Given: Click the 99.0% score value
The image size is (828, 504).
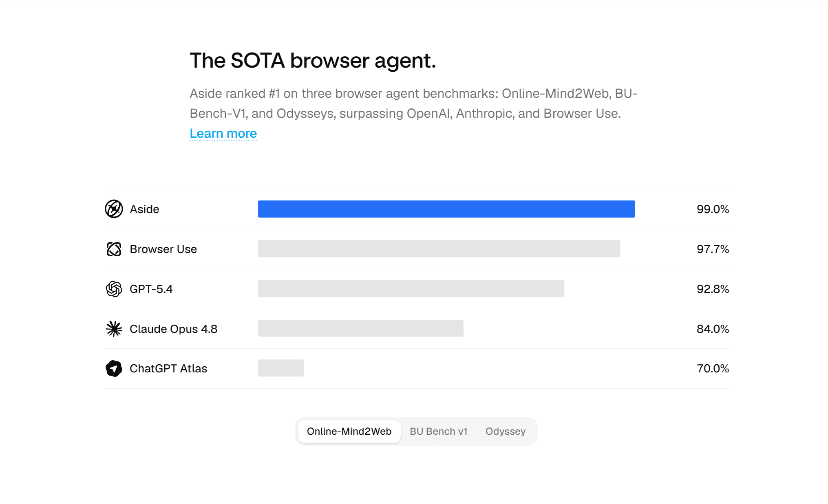Looking at the screenshot, I should click(x=713, y=209).
